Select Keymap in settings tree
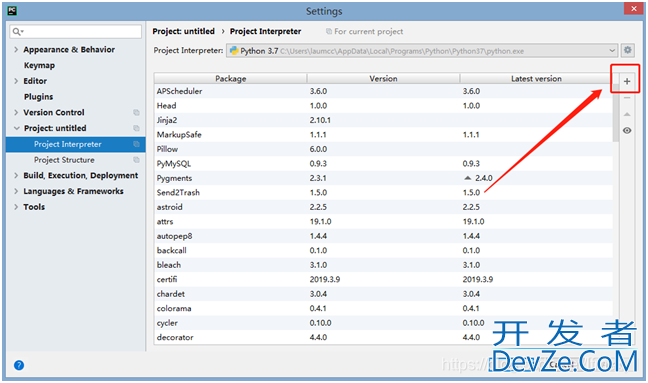This screenshot has width=648, height=383. click(x=39, y=65)
